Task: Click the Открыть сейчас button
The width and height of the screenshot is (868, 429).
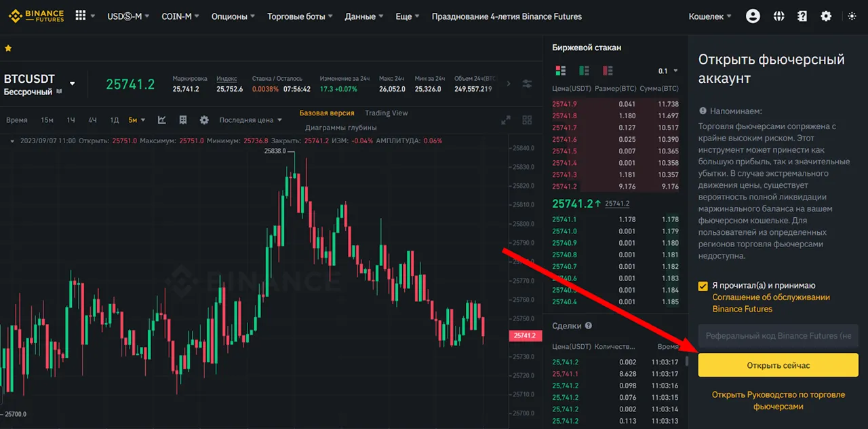Action: tap(778, 365)
